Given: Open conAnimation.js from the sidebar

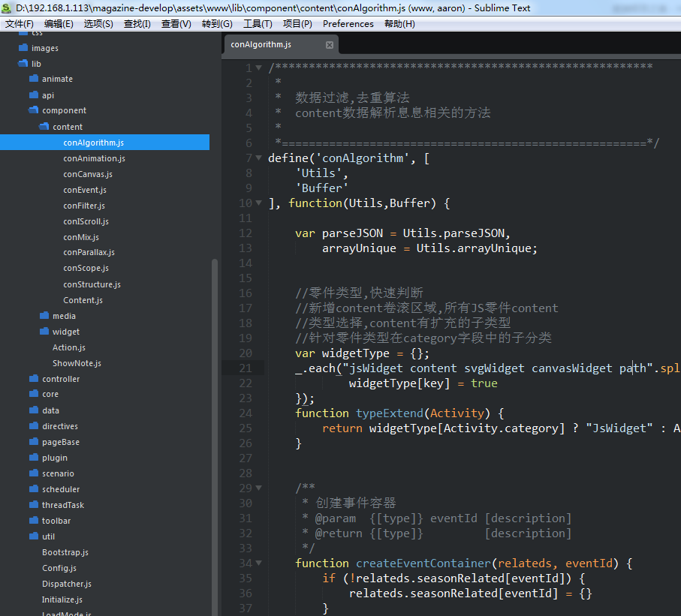Looking at the screenshot, I should (95, 158).
